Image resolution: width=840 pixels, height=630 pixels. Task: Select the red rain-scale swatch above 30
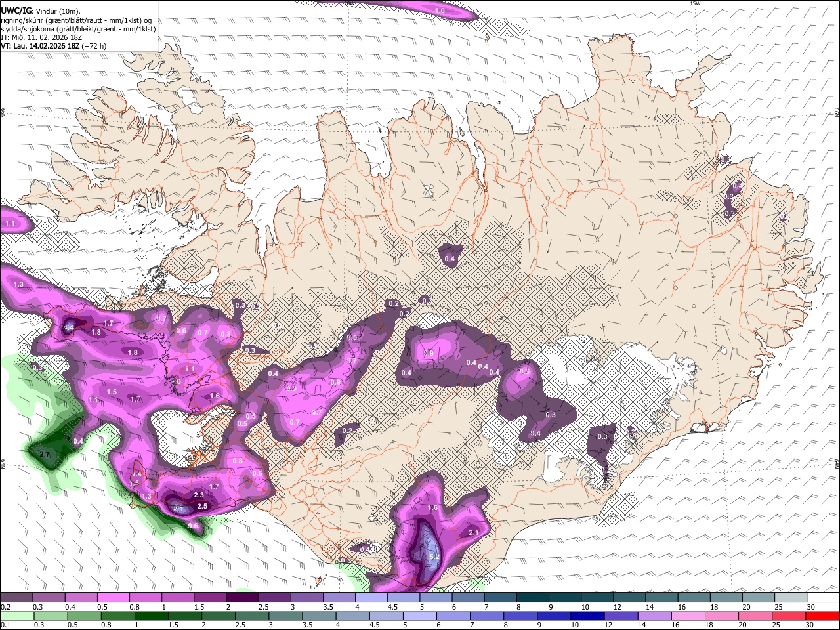tap(824, 616)
